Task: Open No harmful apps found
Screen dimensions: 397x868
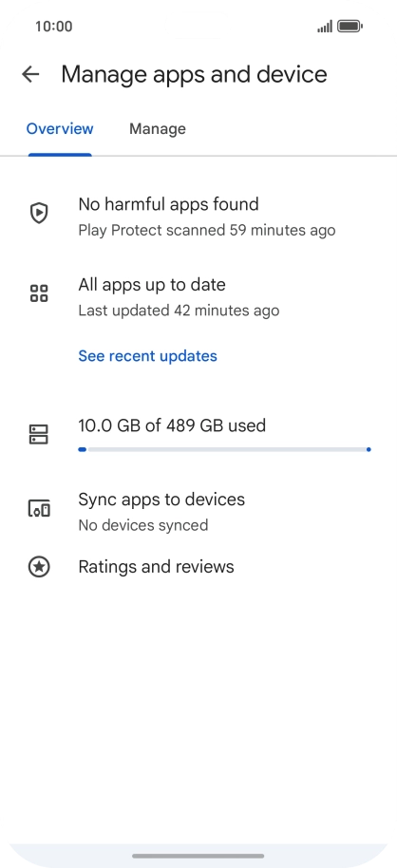Action: pyautogui.click(x=168, y=204)
